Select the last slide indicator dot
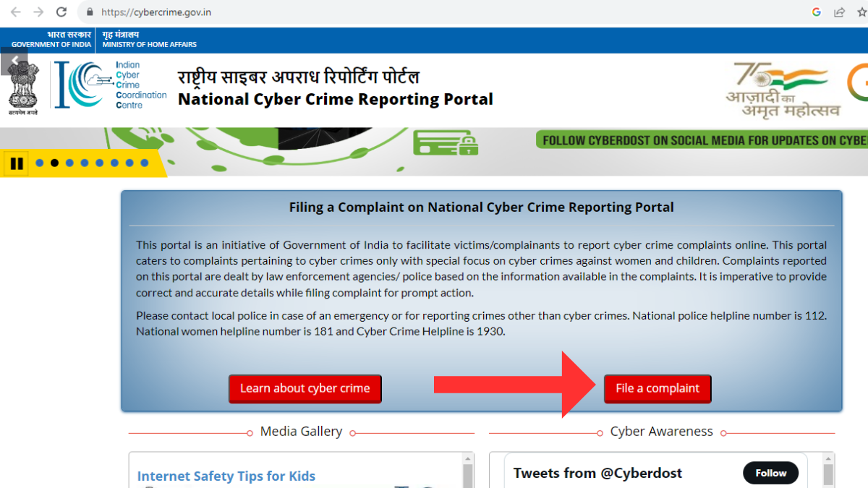868x488 pixels. click(x=145, y=163)
